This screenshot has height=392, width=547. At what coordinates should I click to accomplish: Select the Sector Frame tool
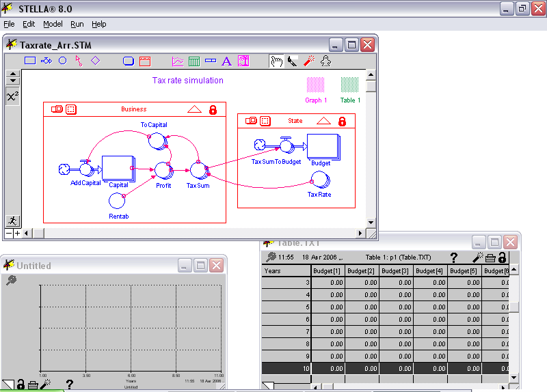click(x=145, y=61)
